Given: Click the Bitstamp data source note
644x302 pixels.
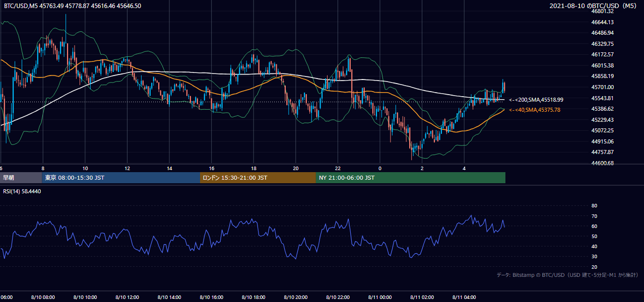Looking at the screenshot, I should click(567, 275).
